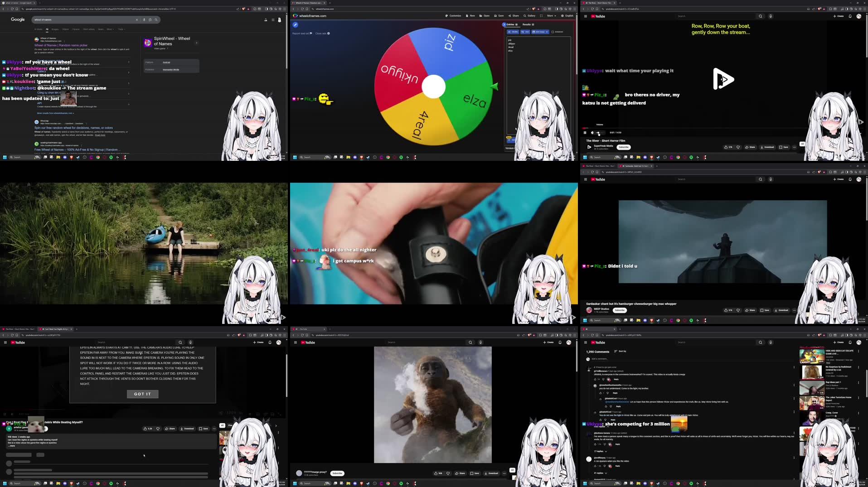Mute the volume icon on The River player

tap(592, 132)
